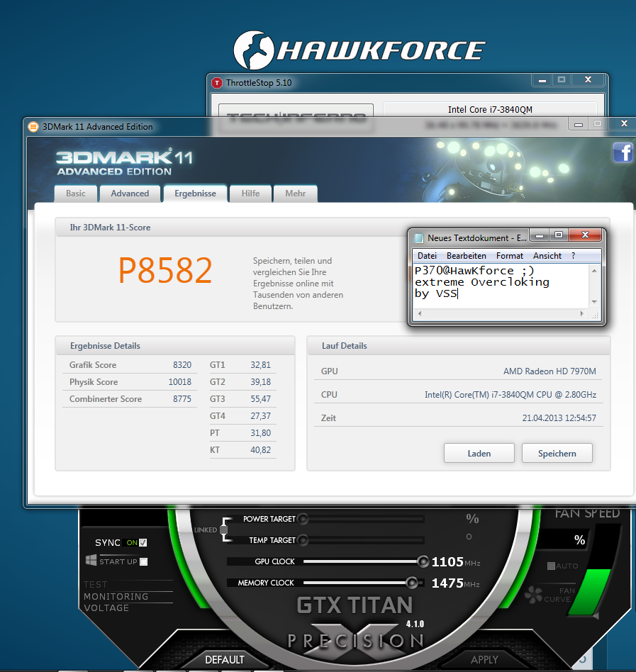Click the HawkForce logo

tap(359, 50)
